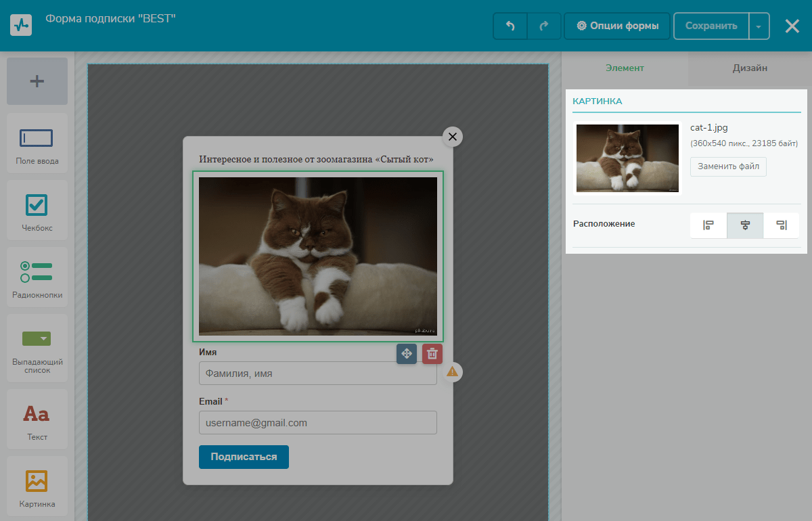Screen dimensions: 812x521
Task: Click the undo arrow button
Action: pyautogui.click(x=510, y=26)
